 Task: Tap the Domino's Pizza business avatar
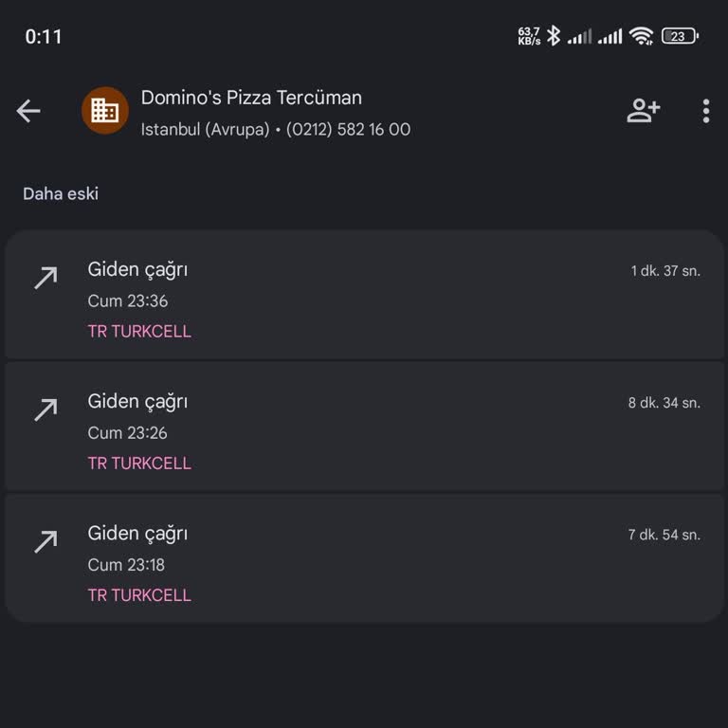coord(104,111)
